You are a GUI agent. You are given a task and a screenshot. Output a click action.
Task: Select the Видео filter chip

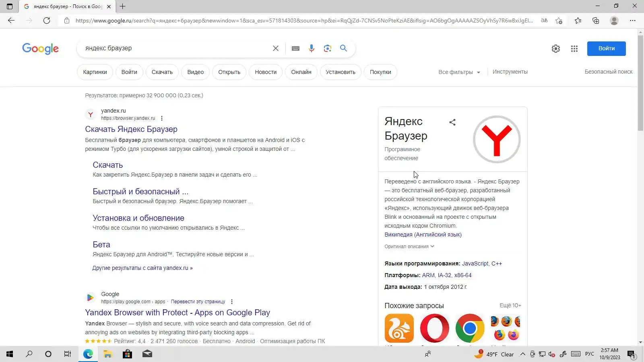tap(196, 72)
